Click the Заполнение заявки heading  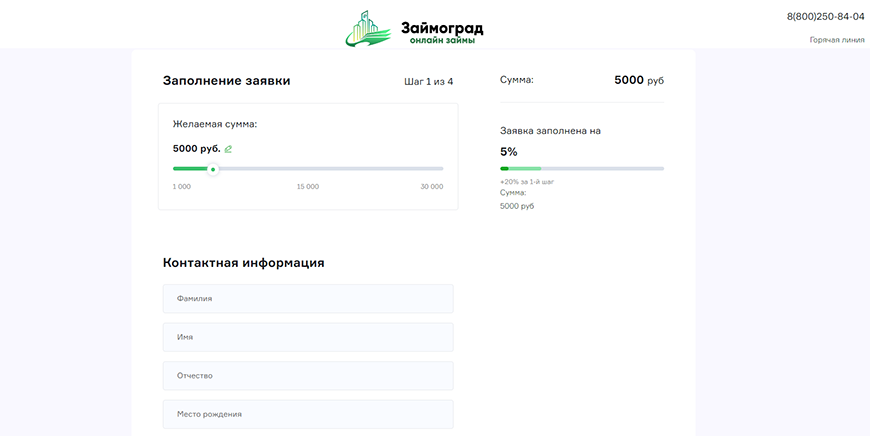226,81
